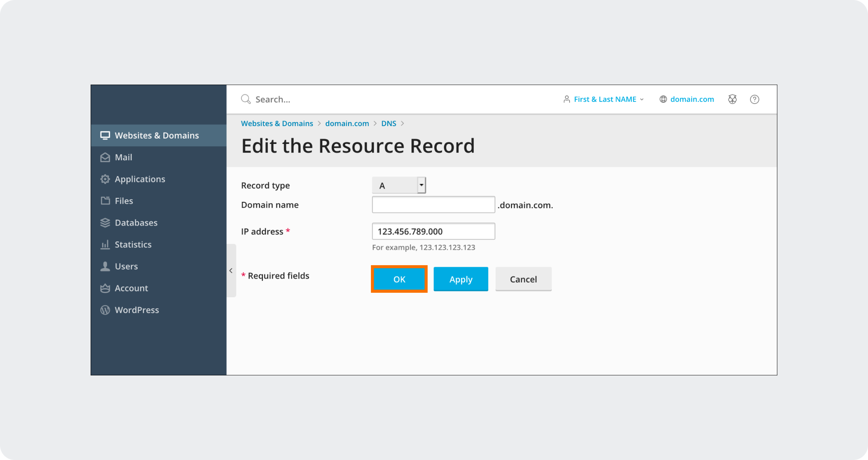The image size is (868, 460).
Task: Click the Mail envelope icon in sidebar
Action: pos(105,157)
